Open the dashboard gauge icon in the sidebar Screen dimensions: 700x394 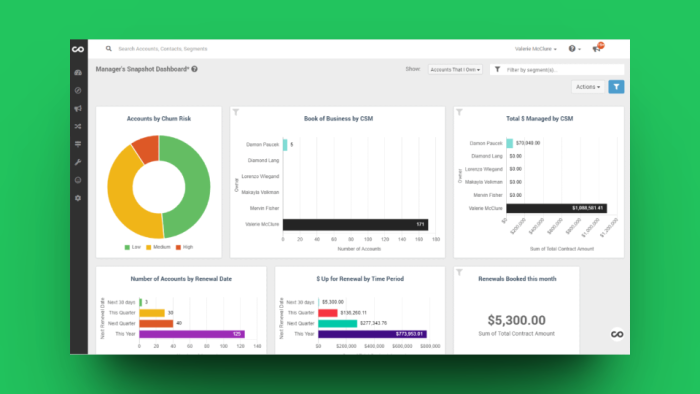[x=78, y=72]
